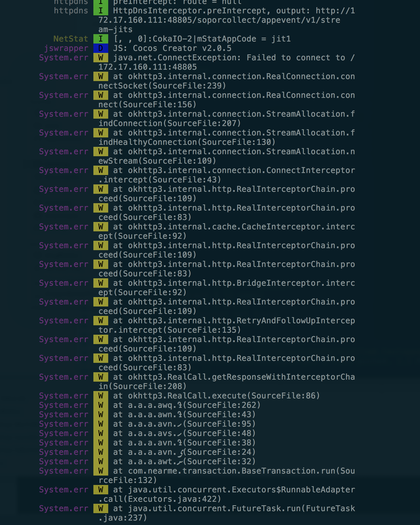Click the W badge beside RealCall.execute
The image size is (420, 525).
pos(101,396)
